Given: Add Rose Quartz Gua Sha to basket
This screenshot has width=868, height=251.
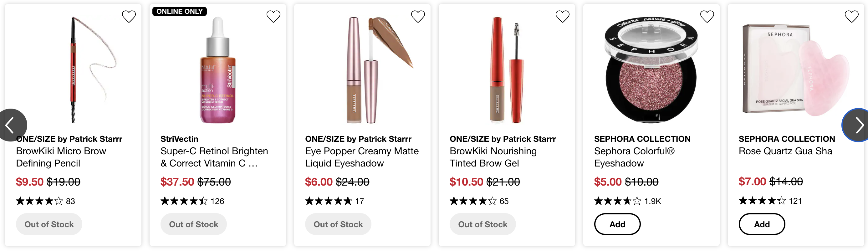Looking at the screenshot, I should (762, 224).
